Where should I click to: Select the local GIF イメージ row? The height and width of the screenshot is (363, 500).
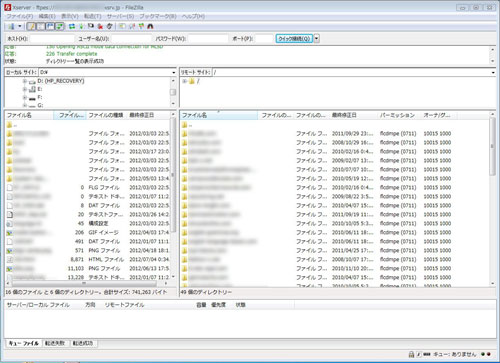(x=87, y=232)
